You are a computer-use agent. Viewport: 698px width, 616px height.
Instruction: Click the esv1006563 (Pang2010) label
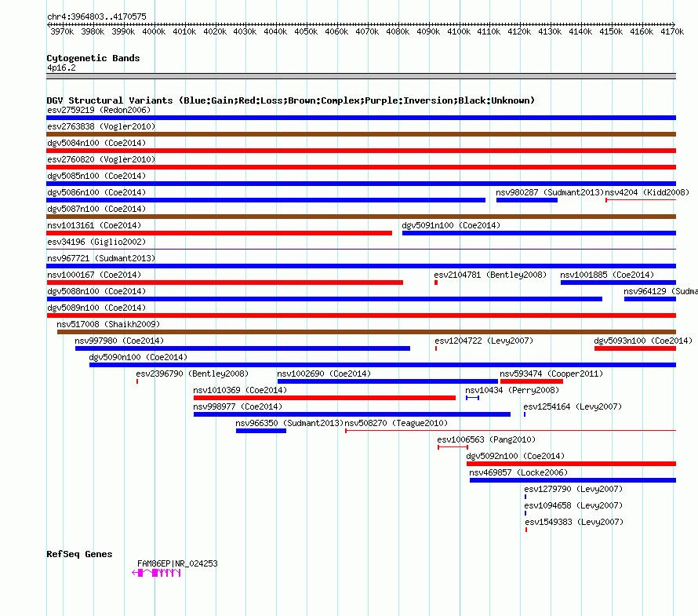486,439
